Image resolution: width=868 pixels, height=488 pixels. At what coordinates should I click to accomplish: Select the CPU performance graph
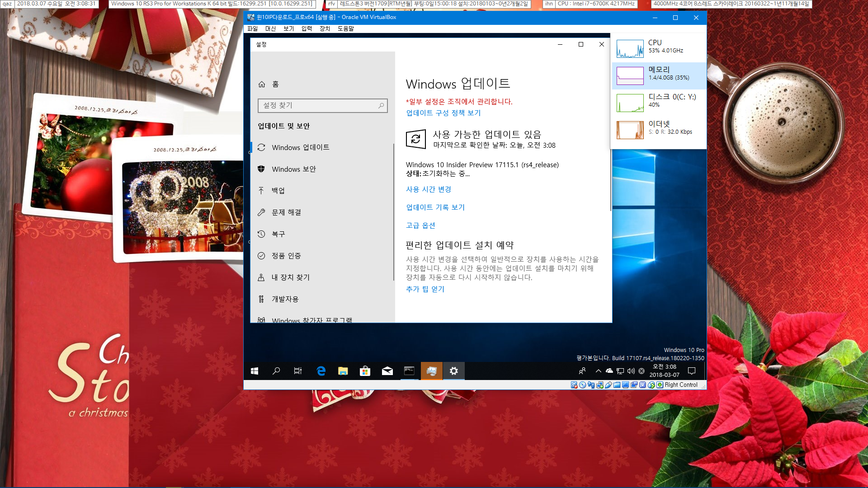[630, 49]
